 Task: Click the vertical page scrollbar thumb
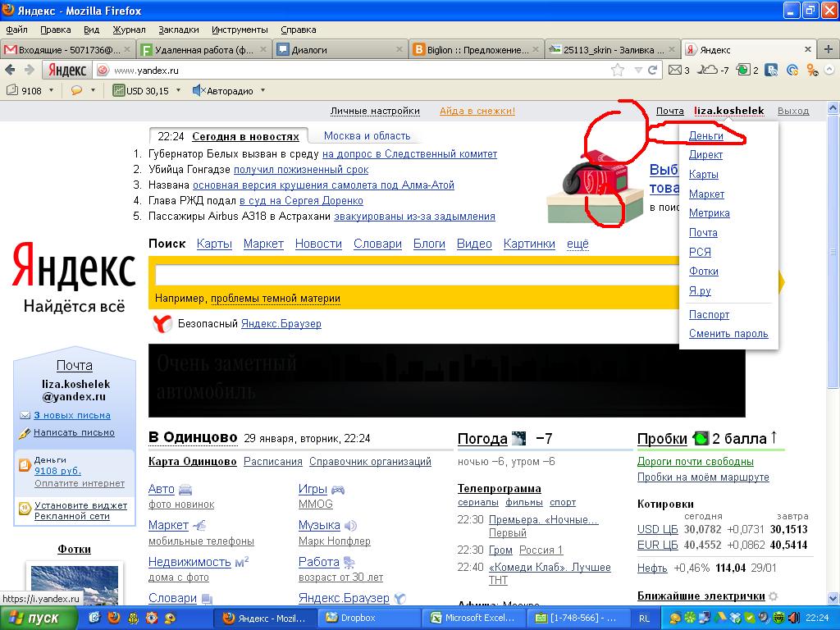[x=833, y=252]
